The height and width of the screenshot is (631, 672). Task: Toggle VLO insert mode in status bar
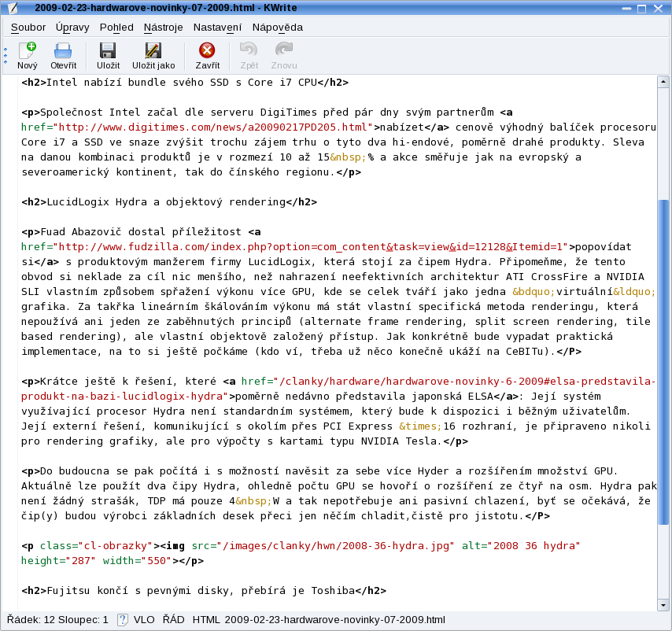tap(144, 620)
